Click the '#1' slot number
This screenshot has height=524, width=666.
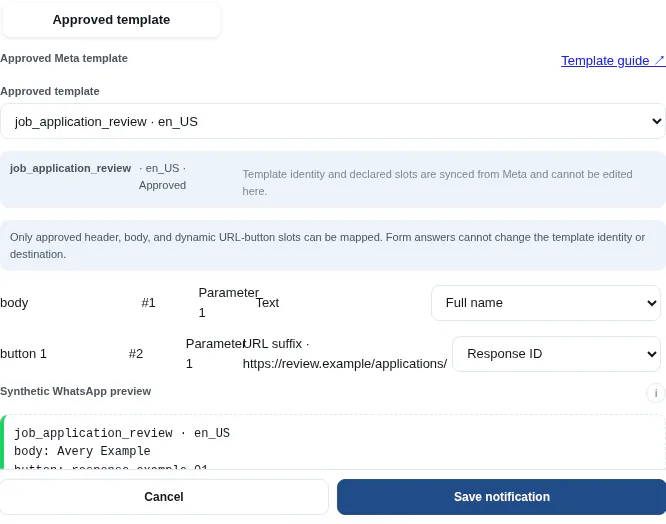[148, 303]
